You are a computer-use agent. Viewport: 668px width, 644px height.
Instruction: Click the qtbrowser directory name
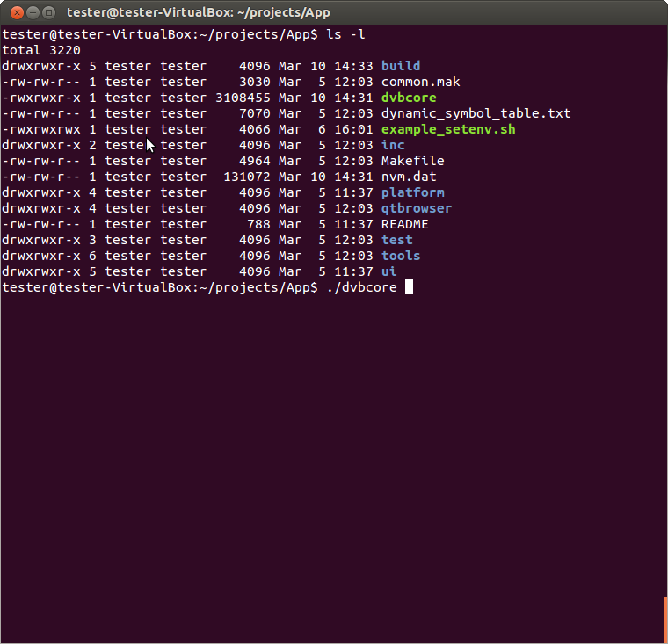416,208
